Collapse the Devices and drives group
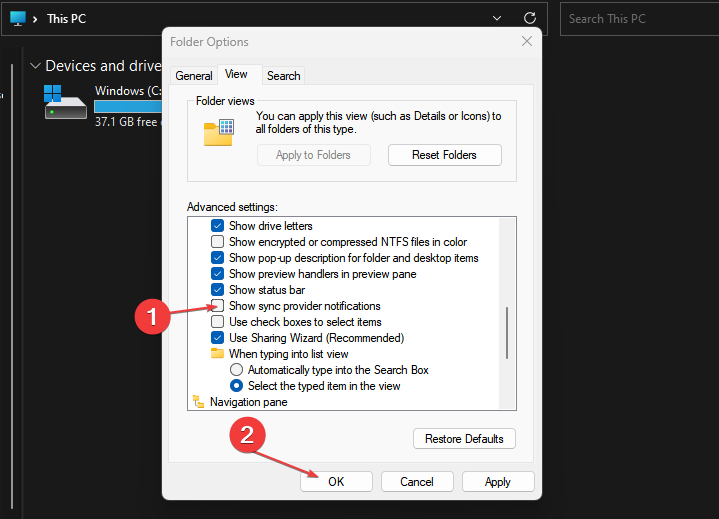 (x=35, y=66)
